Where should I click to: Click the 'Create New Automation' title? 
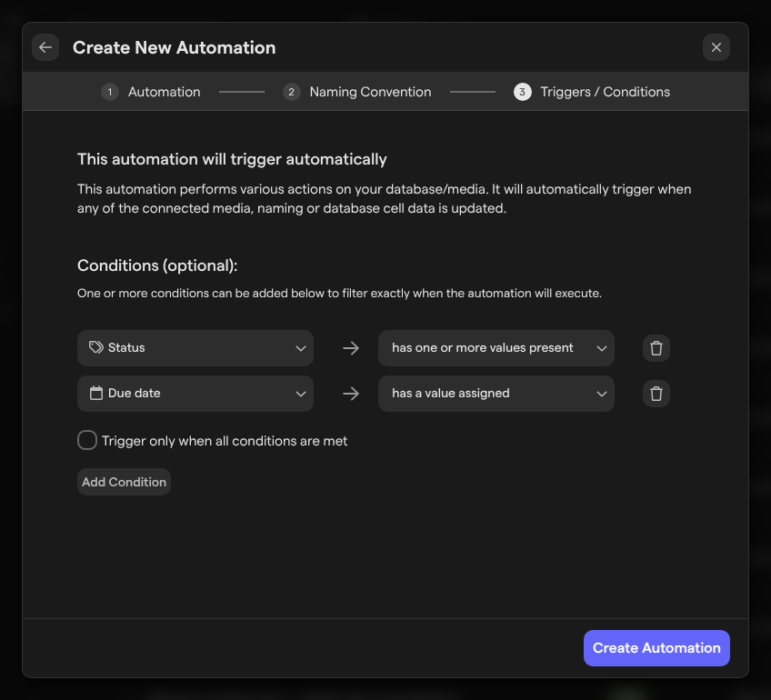174,47
